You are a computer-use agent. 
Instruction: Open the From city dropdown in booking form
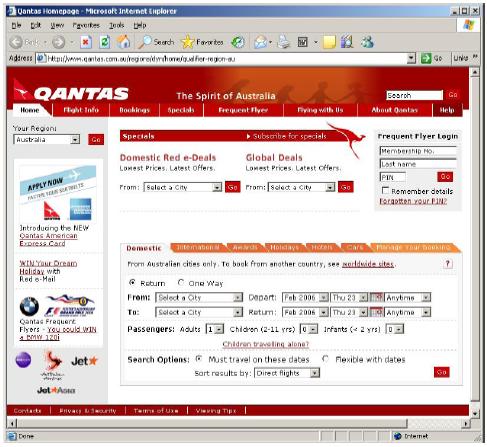pyautogui.click(x=199, y=298)
